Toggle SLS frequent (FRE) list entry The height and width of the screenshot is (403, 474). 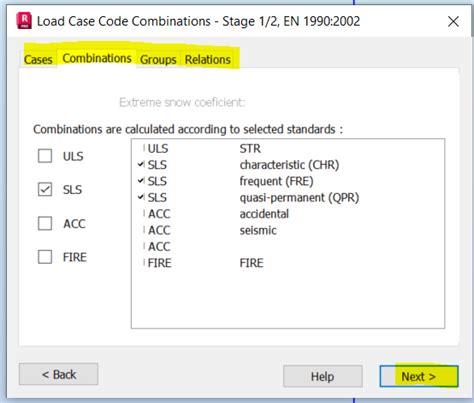coord(226,181)
